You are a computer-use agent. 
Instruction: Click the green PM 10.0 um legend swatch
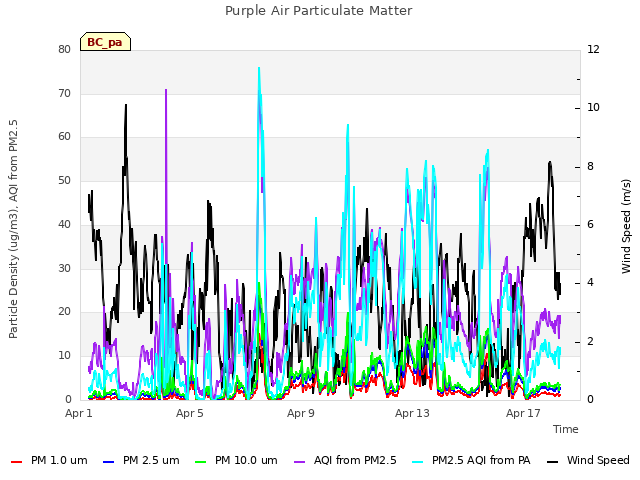201,462
